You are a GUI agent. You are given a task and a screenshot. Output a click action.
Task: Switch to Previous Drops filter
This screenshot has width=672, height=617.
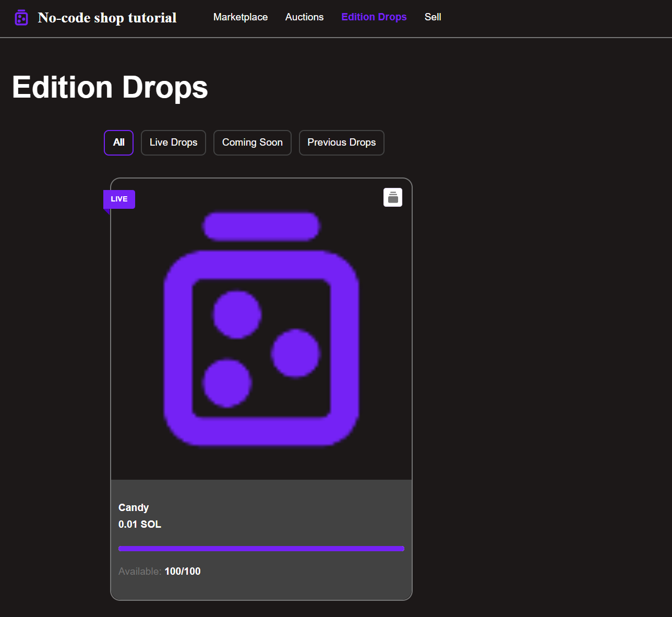pyautogui.click(x=341, y=143)
